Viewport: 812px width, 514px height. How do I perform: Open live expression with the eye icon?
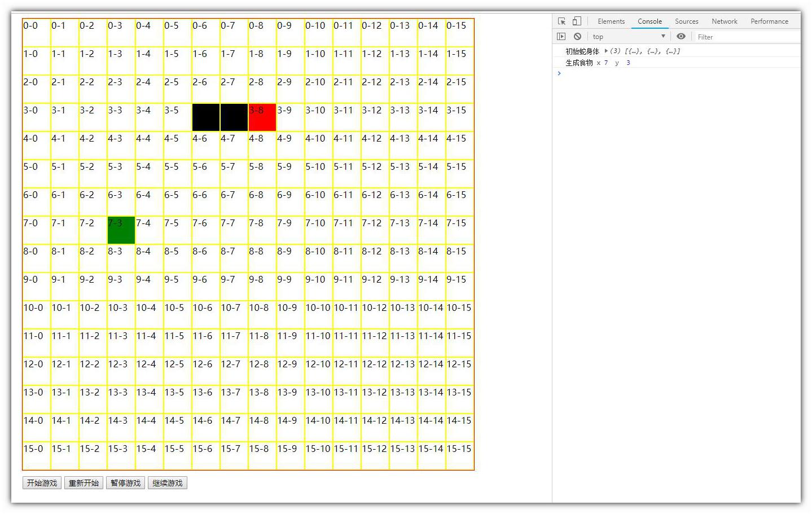681,37
